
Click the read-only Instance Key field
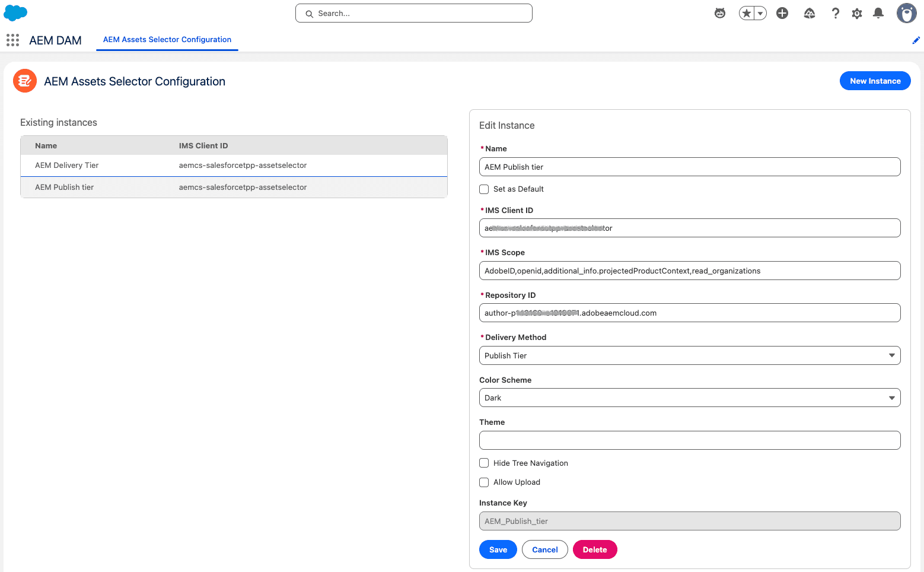click(x=690, y=521)
